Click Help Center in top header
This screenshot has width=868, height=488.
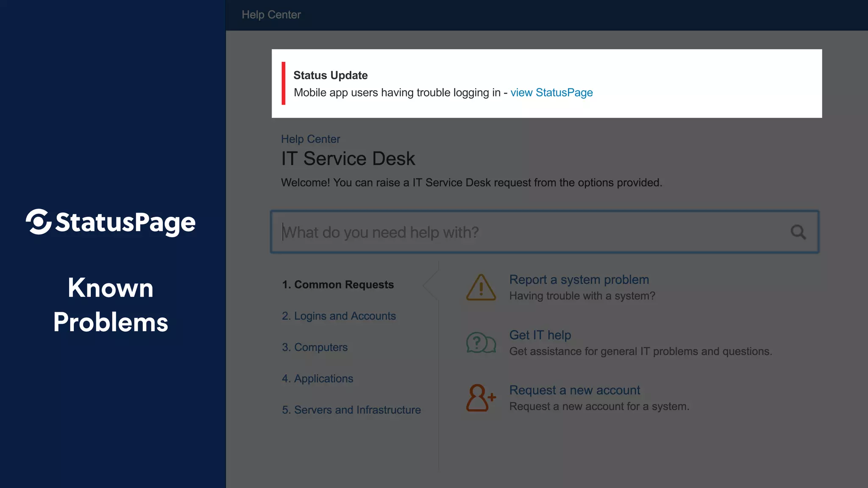tap(271, 15)
